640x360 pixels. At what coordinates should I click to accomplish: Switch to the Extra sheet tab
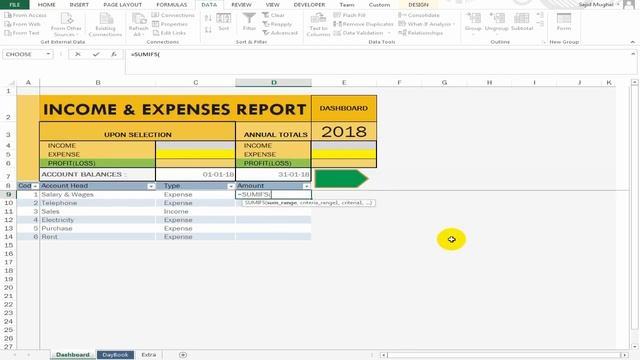coord(149,355)
